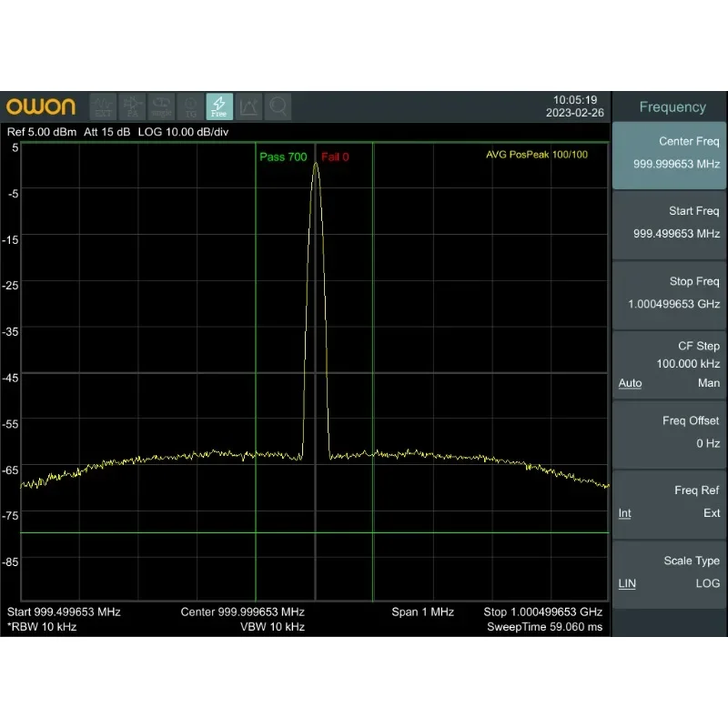
Task: Click the signal peak on the trace
Action: point(316,165)
